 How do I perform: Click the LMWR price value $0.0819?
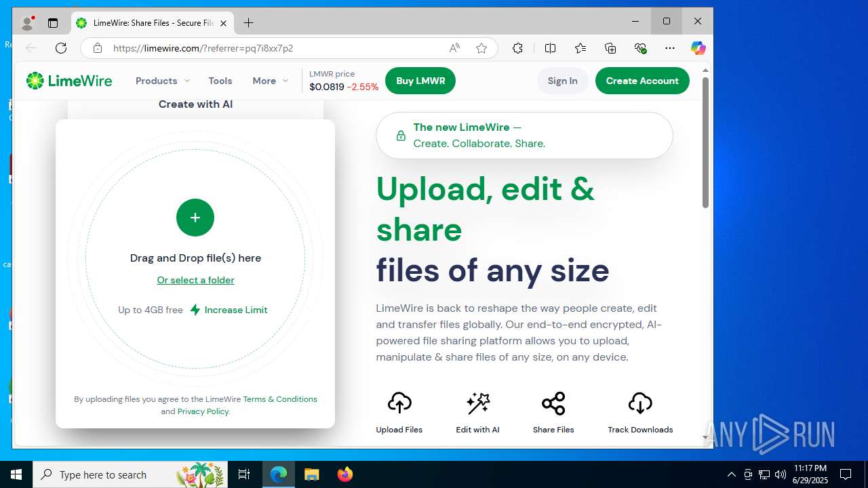[327, 87]
